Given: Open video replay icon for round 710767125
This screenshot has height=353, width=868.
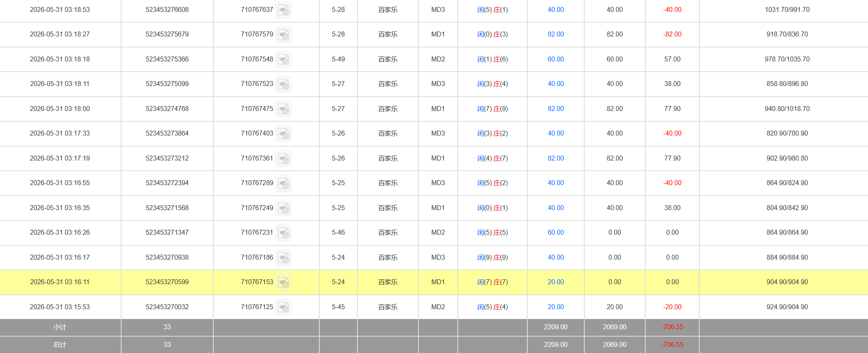Looking at the screenshot, I should coord(283,307).
